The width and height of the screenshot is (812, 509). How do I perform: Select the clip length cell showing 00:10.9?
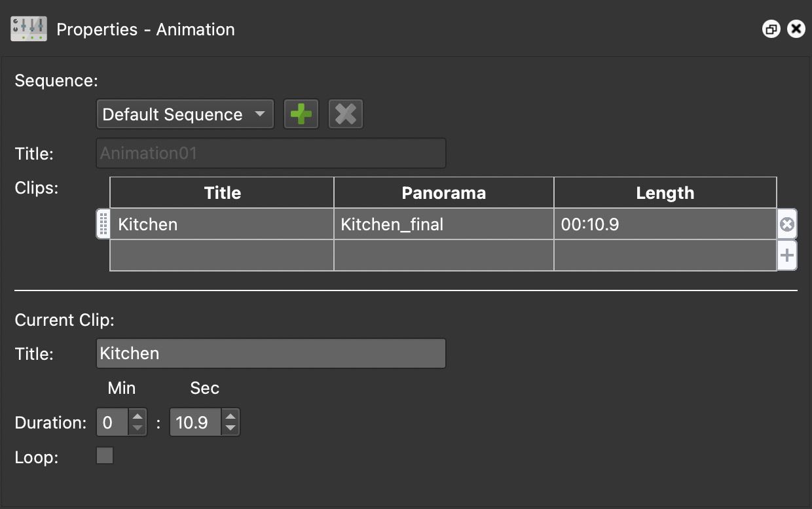click(x=664, y=223)
